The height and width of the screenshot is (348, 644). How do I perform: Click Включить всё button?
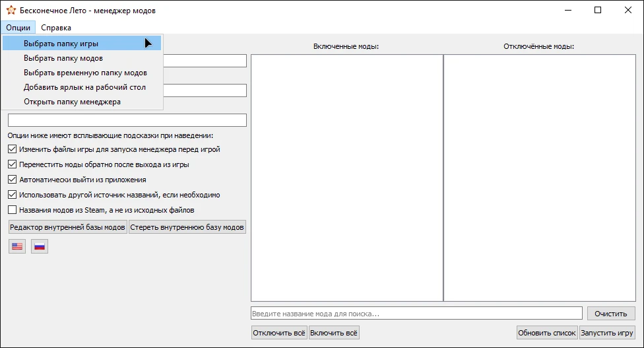tap(334, 333)
